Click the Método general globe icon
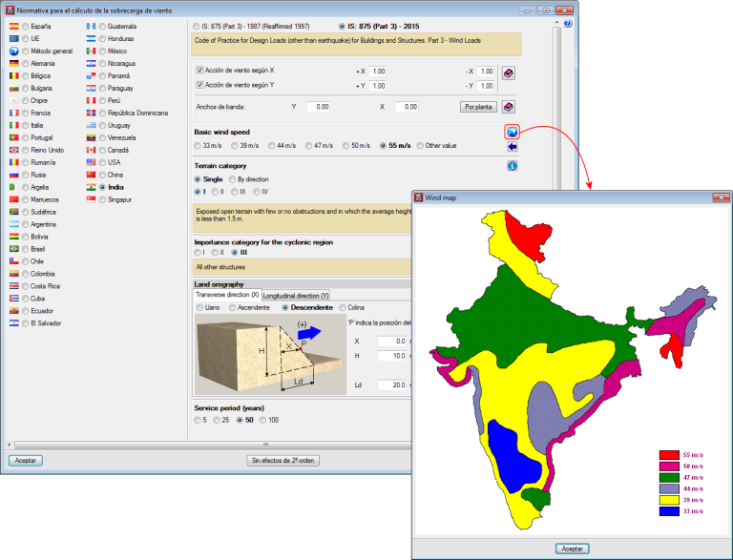 coord(14,51)
